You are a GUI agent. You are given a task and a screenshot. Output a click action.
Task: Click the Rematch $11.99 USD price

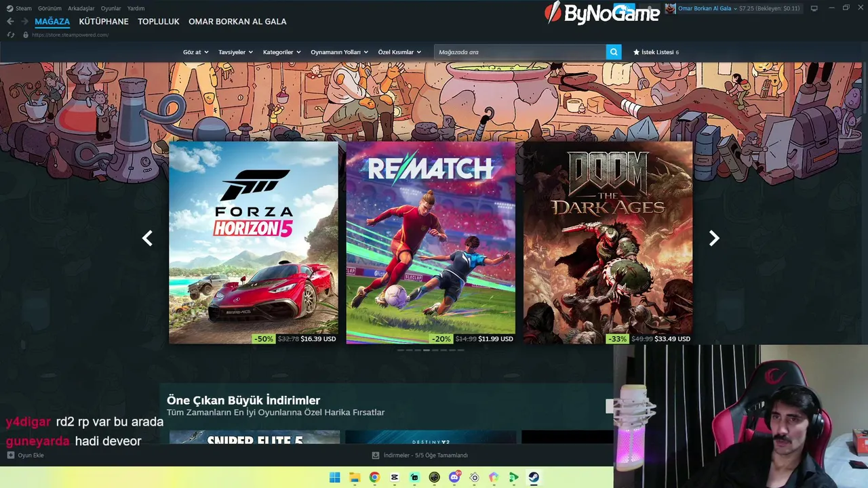pos(496,338)
